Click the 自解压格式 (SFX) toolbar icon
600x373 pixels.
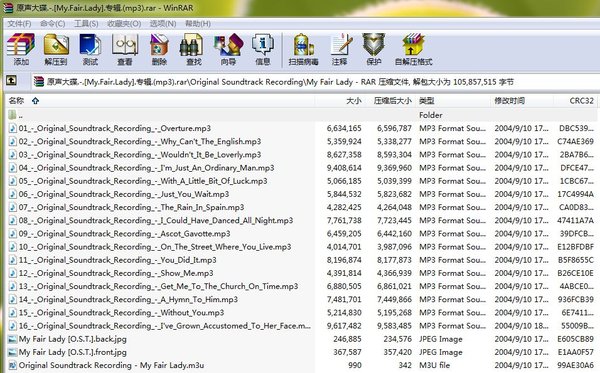tap(413, 44)
